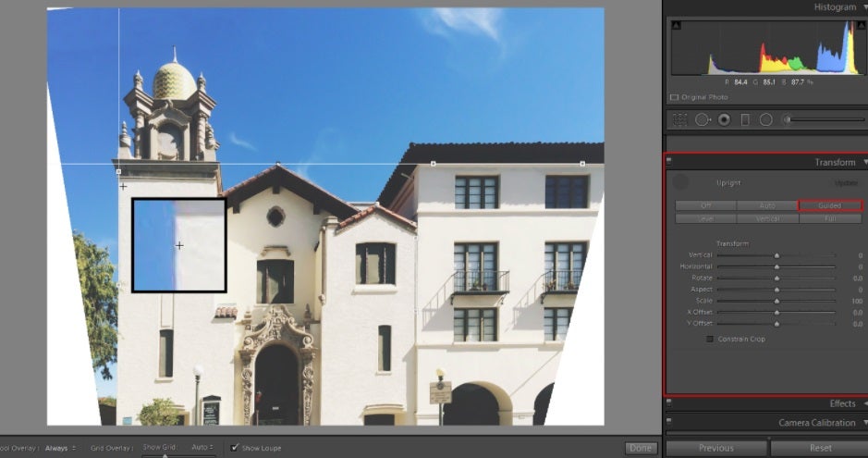The height and width of the screenshot is (458, 868).
Task: Choose the Graduated Filter tool
Action: pyautogui.click(x=745, y=119)
